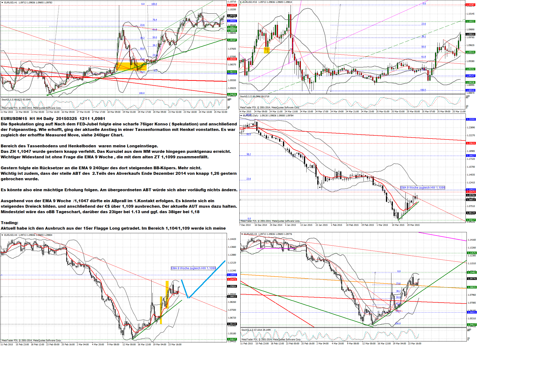Open the EURUSD,M15 chart title dropdown triangle
Image resolution: width=554 pixels, height=392 pixels.
[241, 2]
